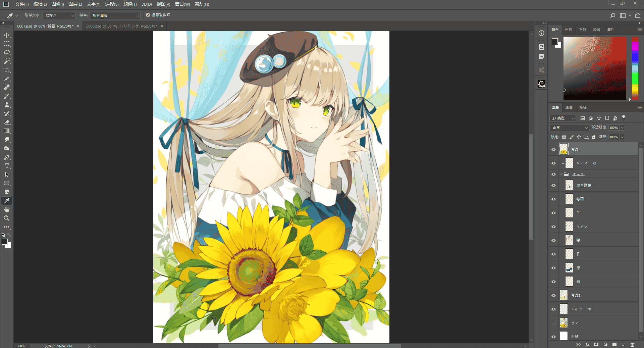Switch to the 0008.psd document tab

tap(121, 26)
